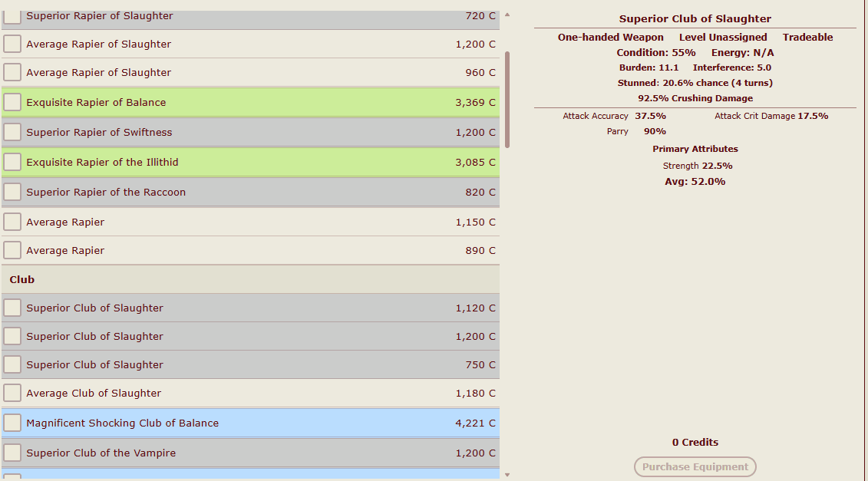Check the box for Exquisite Rapier of Balance
The width and height of the screenshot is (868, 481).
(12, 102)
